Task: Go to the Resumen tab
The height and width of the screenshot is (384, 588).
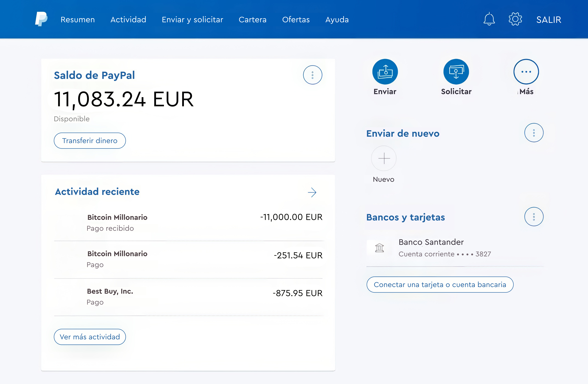Action: coord(78,20)
